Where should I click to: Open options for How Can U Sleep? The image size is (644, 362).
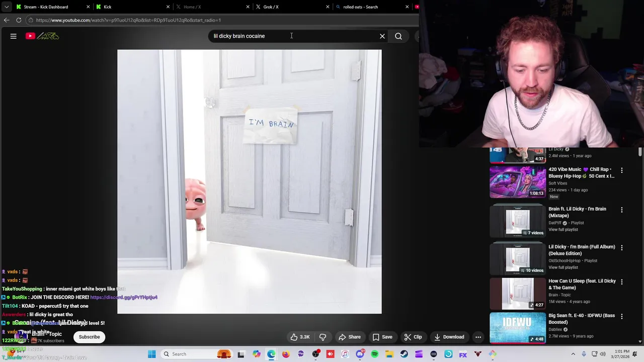[x=622, y=282]
